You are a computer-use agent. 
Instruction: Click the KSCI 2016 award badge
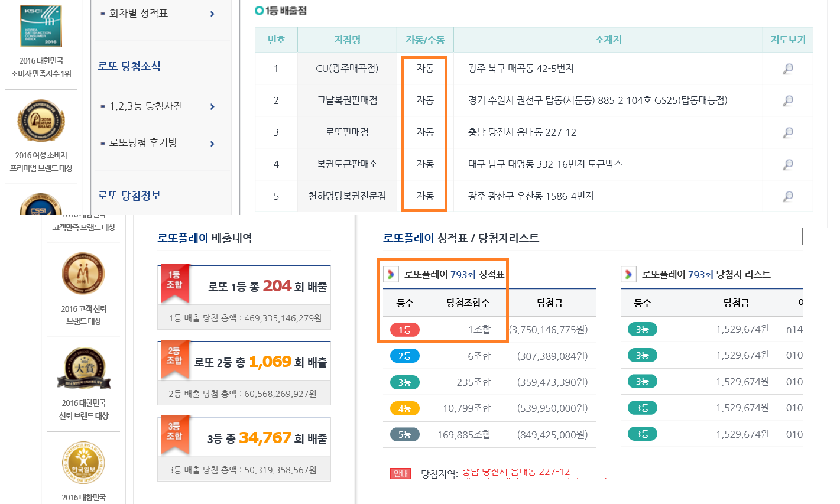(x=41, y=27)
